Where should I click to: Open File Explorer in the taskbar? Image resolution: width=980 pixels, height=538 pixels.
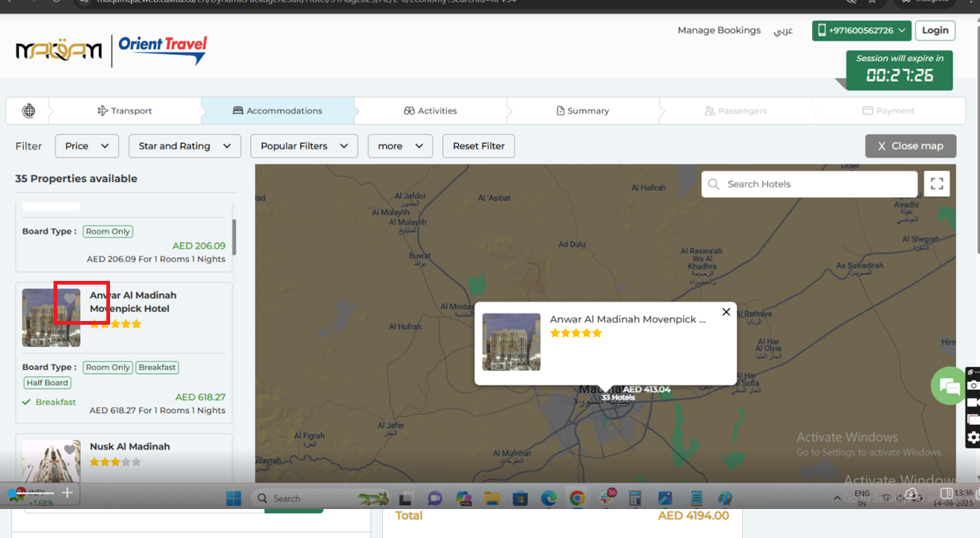tap(491, 498)
